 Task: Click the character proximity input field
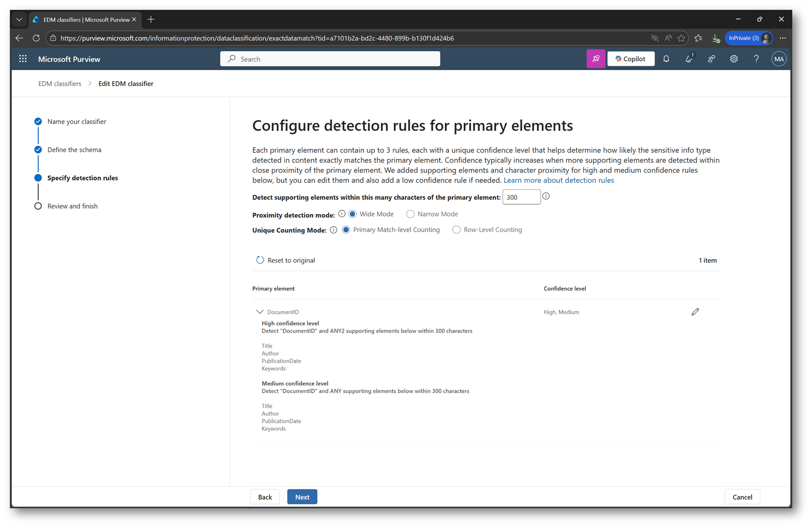click(x=521, y=197)
